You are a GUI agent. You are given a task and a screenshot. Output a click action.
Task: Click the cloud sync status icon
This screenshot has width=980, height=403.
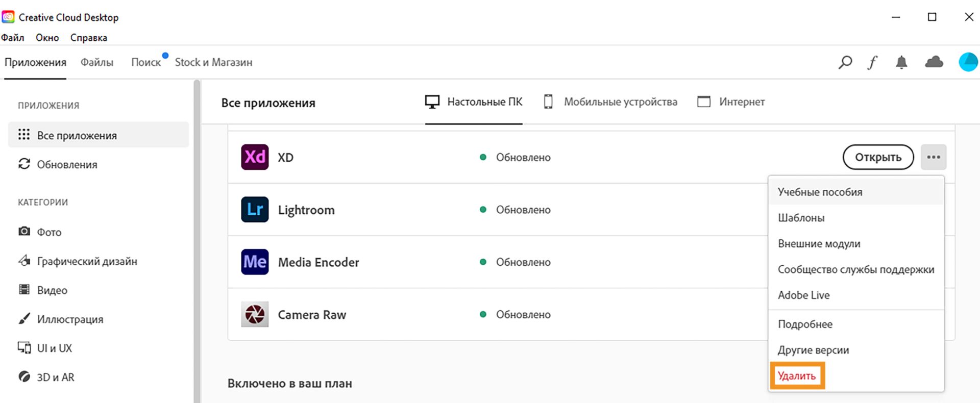[934, 62]
